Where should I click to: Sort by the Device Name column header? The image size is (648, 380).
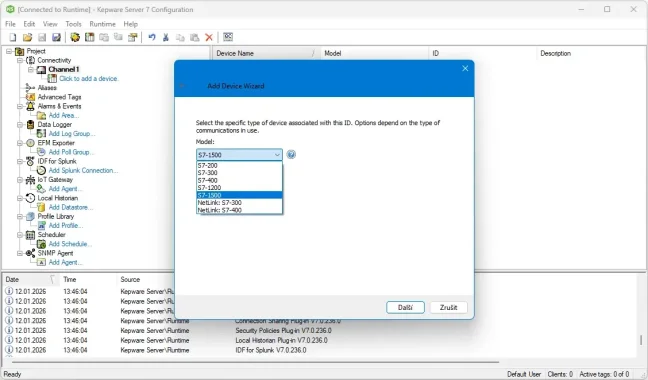[x=266, y=53]
